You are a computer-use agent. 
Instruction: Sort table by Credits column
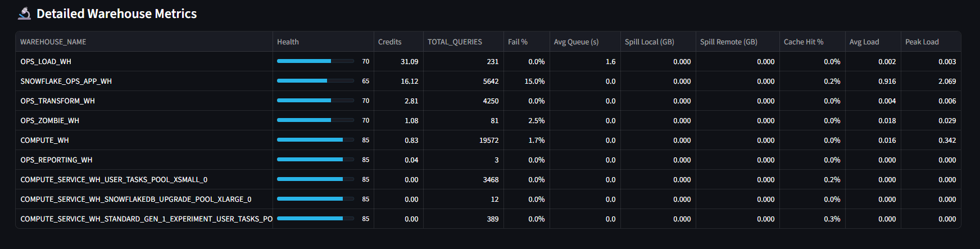click(x=389, y=42)
